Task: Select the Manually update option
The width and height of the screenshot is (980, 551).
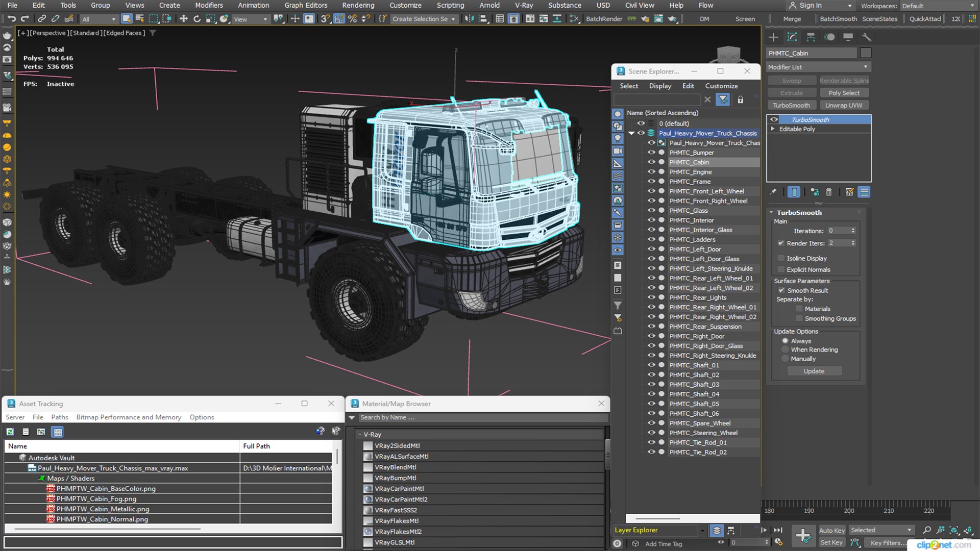Action: 785,359
